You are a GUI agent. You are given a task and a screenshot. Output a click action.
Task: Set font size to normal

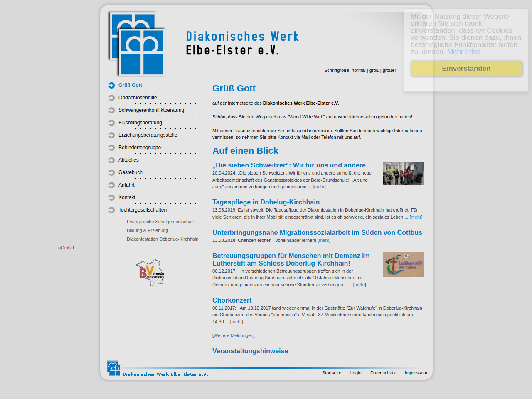[x=358, y=71]
